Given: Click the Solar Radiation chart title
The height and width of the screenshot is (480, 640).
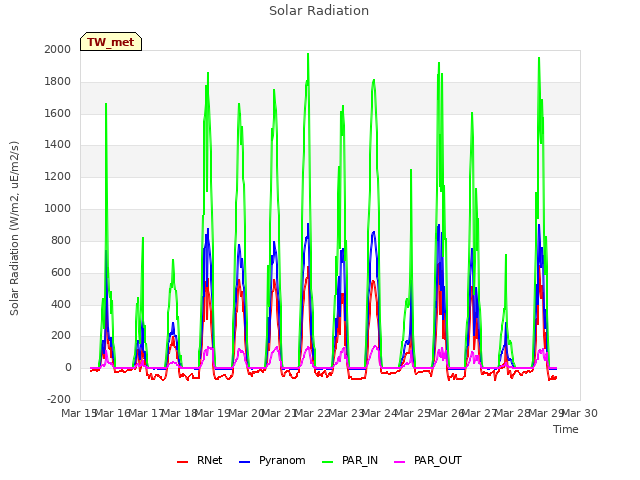Looking at the screenshot, I should pyautogui.click(x=319, y=11).
